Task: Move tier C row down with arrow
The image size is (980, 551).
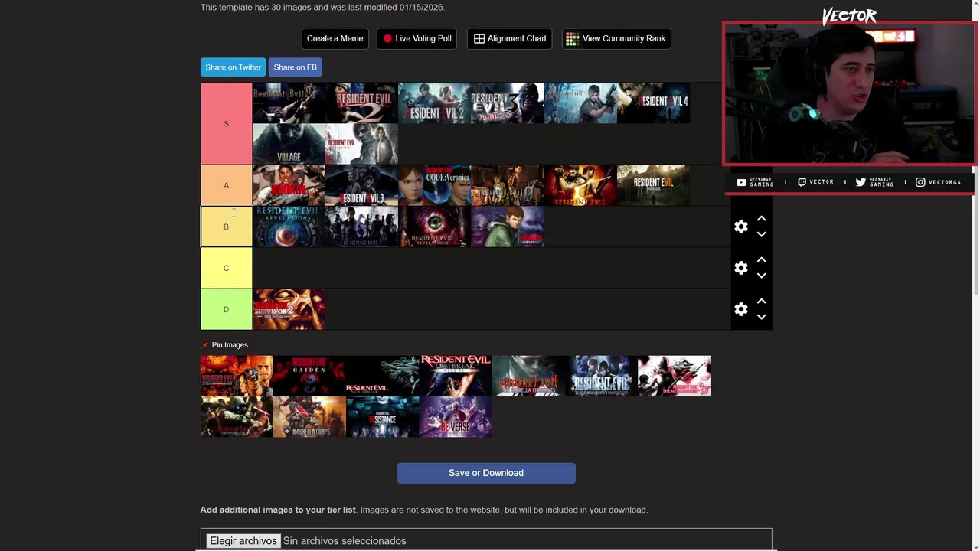Action: point(761,275)
